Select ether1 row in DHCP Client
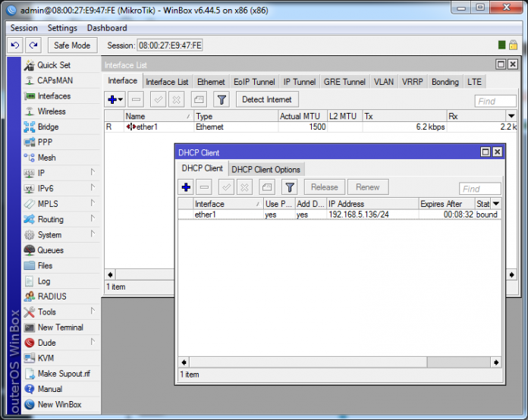 coord(339,215)
